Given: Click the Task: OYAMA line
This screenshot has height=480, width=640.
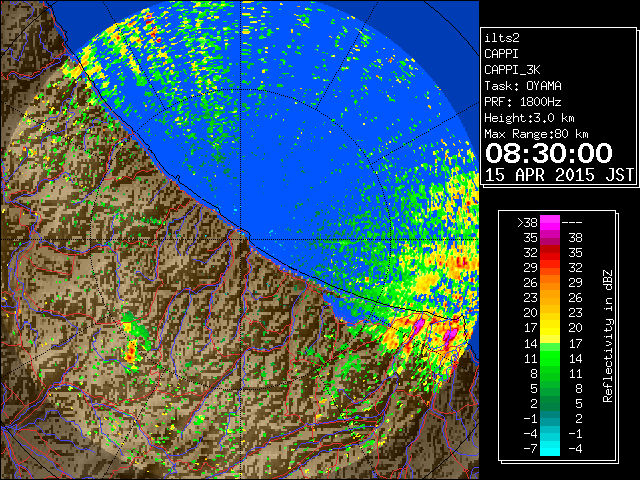Looking at the screenshot, I should click(523, 86).
